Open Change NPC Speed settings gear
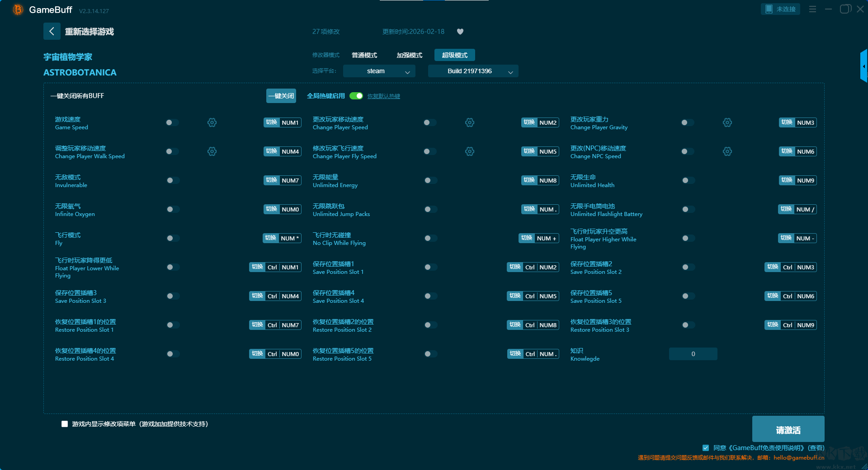 (727, 151)
